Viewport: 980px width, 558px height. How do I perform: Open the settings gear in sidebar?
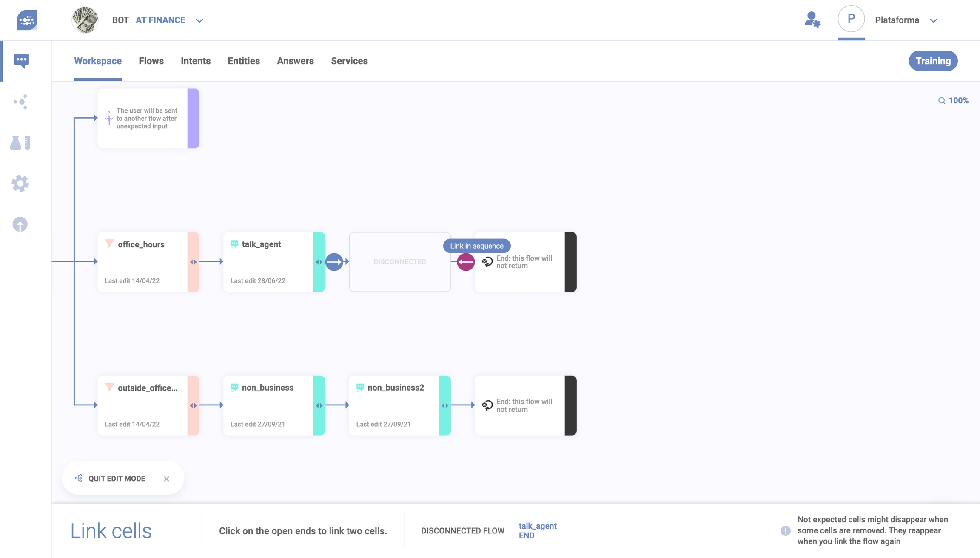[20, 184]
